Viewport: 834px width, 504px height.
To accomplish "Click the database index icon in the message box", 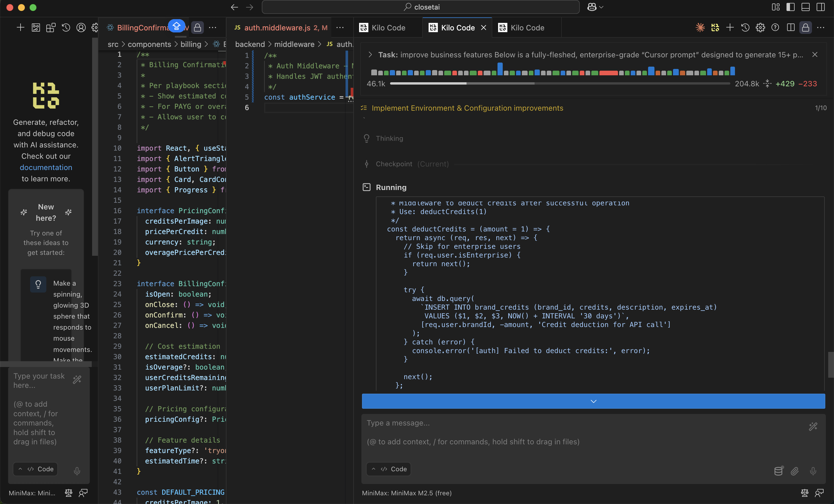I will point(778,471).
